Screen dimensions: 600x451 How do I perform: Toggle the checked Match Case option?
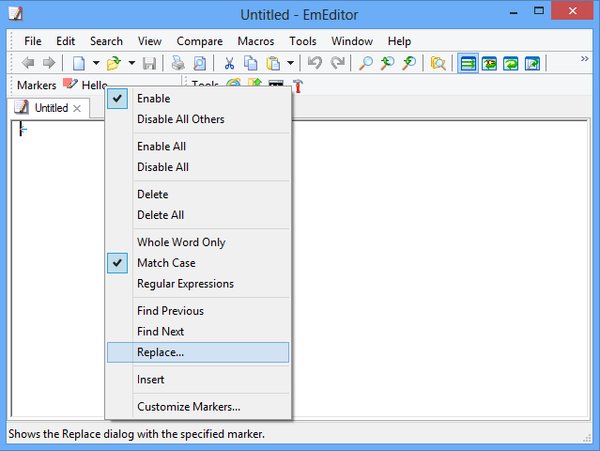pyautogui.click(x=198, y=263)
